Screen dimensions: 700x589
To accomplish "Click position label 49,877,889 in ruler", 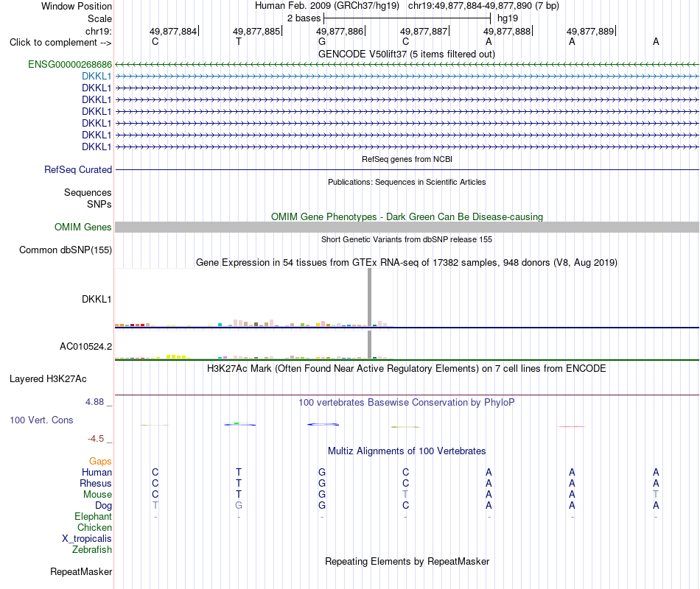I will [591, 31].
